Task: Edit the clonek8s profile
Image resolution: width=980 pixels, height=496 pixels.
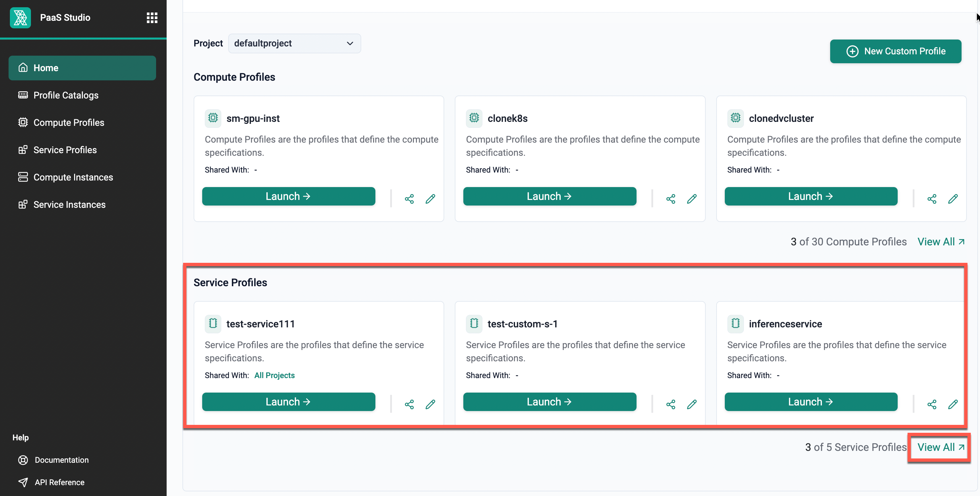Action: tap(692, 199)
